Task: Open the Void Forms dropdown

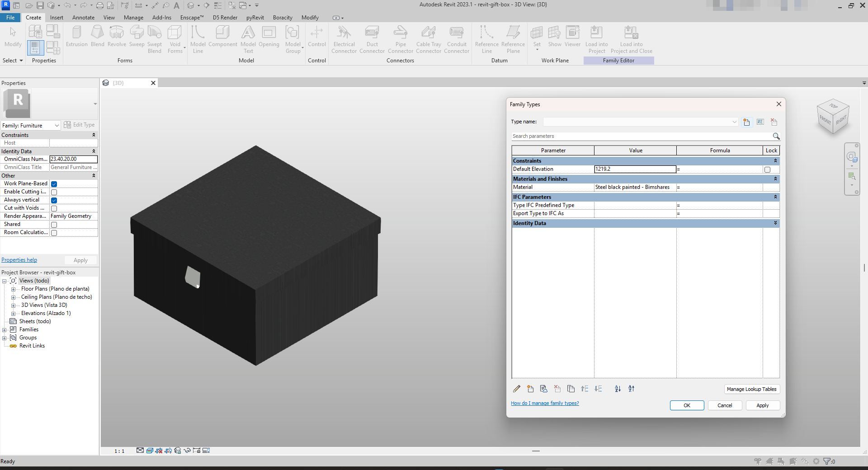Action: (x=175, y=40)
